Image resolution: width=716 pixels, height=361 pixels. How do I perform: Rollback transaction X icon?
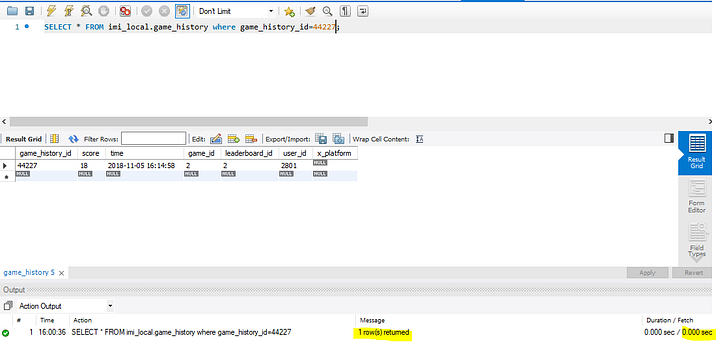(164, 11)
